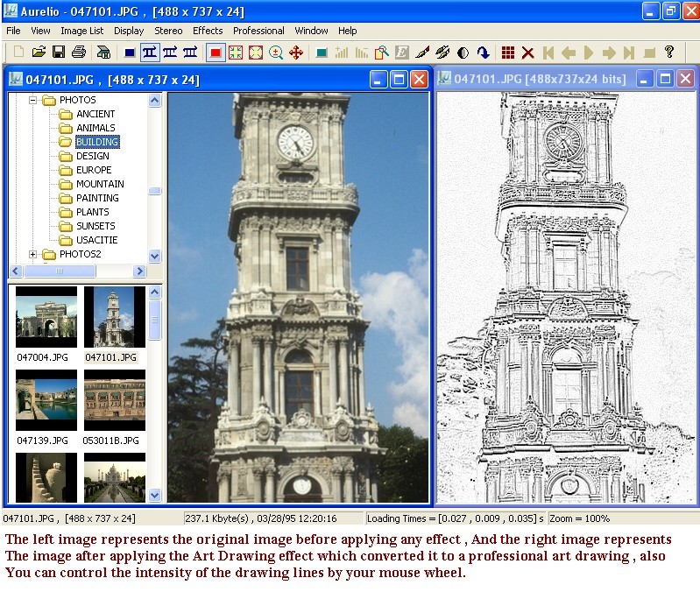The height and width of the screenshot is (592, 700).
Task: Open the Window menu
Action: tap(311, 31)
